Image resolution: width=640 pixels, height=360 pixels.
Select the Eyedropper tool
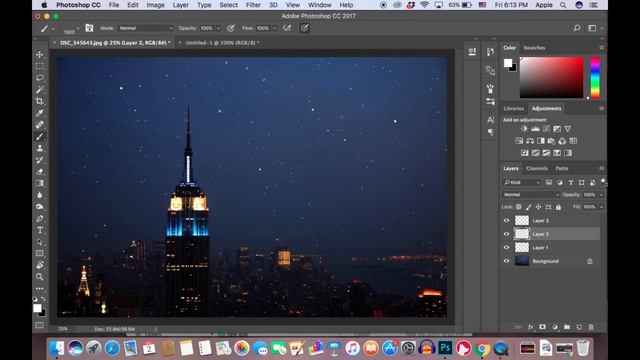point(40,113)
